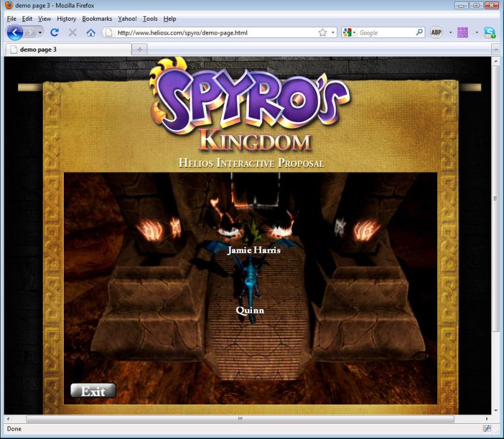Close the Firefox window
The image size is (504, 439).
point(491,5)
